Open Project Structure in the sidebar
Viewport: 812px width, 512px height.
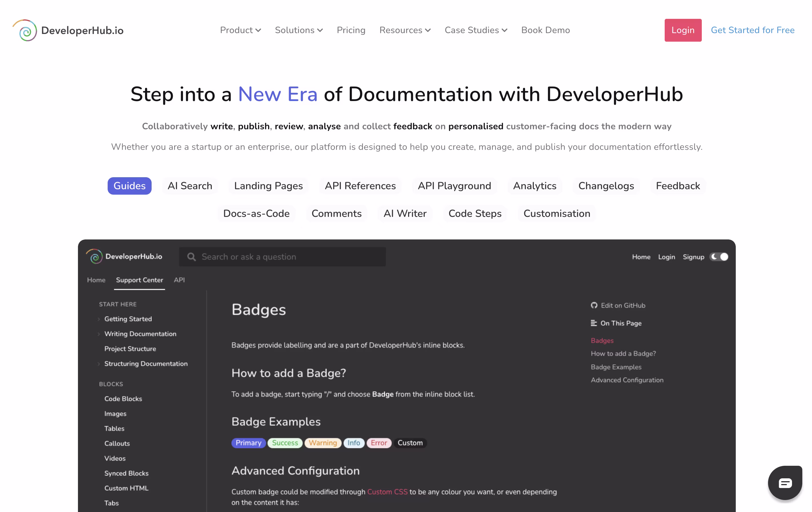(x=130, y=349)
